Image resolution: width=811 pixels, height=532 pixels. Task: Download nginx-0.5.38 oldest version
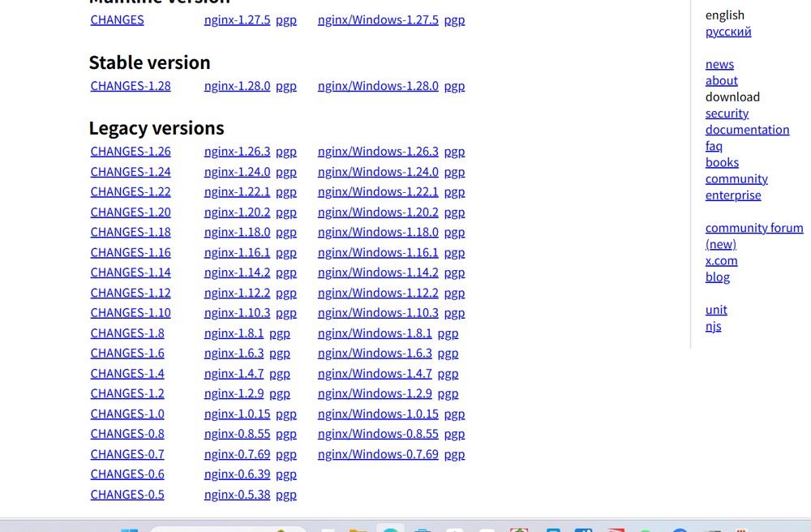(x=237, y=494)
